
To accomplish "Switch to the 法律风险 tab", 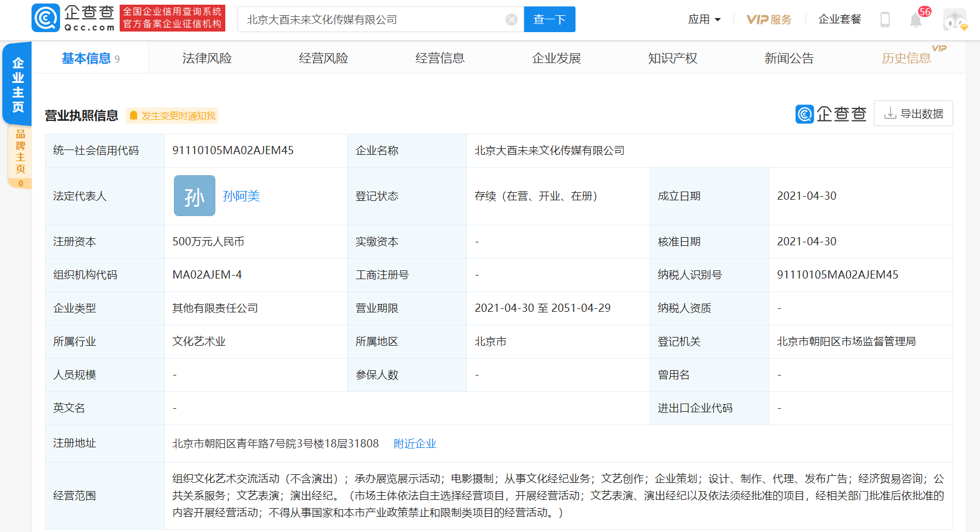I will (205, 57).
